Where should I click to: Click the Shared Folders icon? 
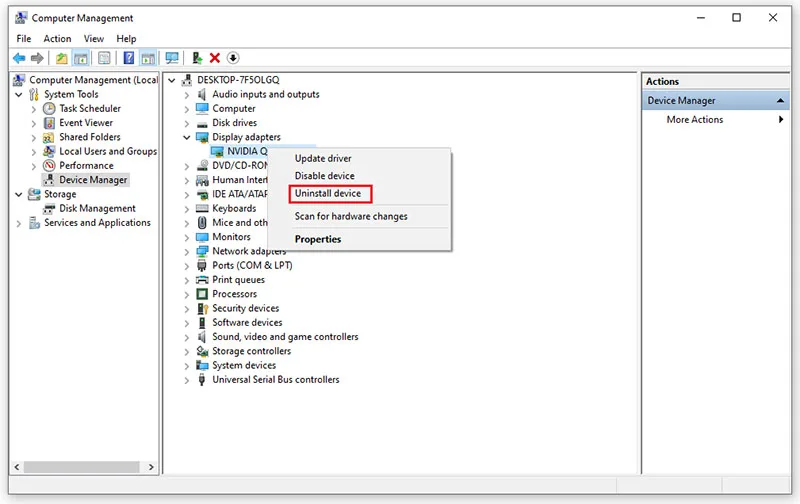49,137
